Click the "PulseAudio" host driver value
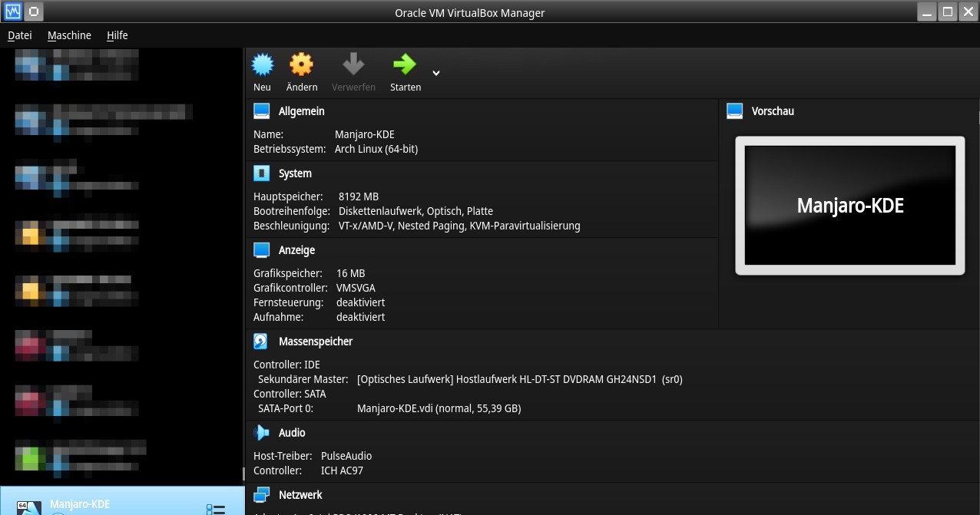Image resolution: width=980 pixels, height=515 pixels. tap(346, 456)
